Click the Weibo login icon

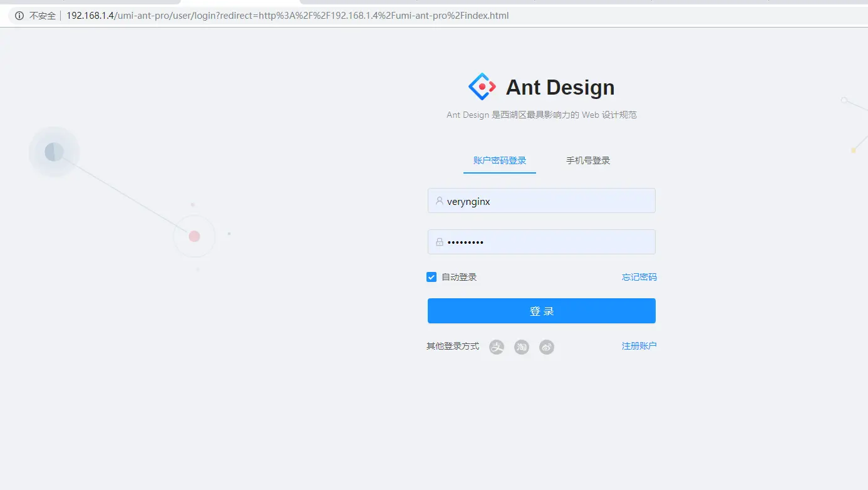(x=547, y=347)
